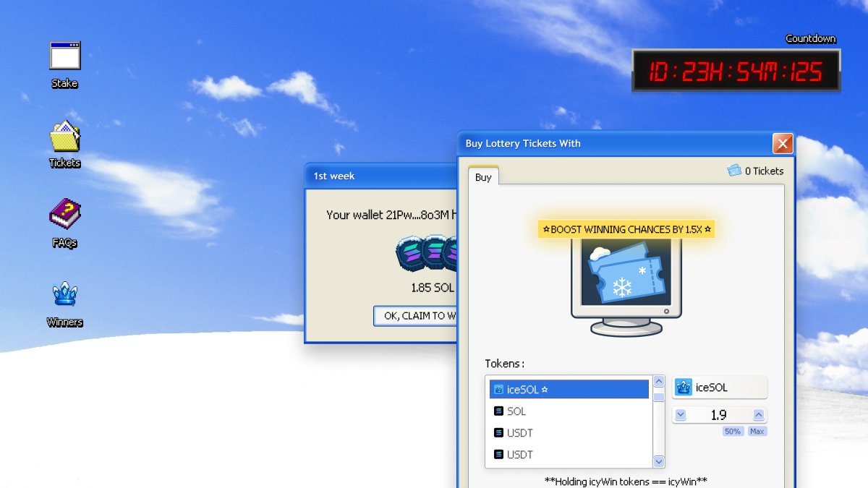Click the Holding icyWin tokens note
Viewport: 868px width, 488px height.
(626, 481)
